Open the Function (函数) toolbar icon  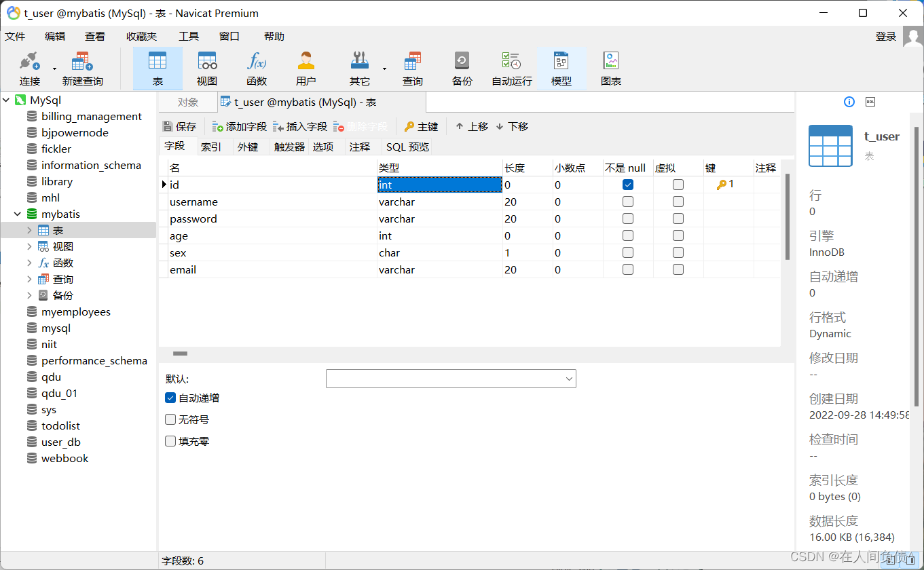(x=257, y=68)
